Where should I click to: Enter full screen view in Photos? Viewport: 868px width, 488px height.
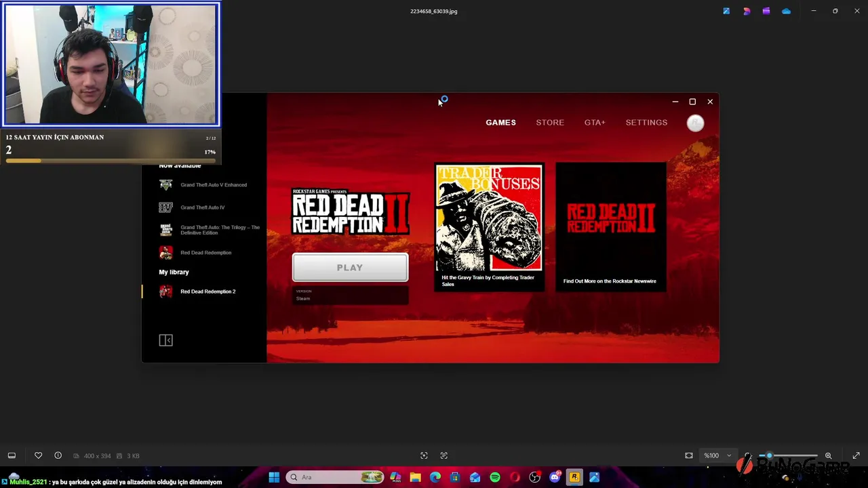(x=856, y=455)
